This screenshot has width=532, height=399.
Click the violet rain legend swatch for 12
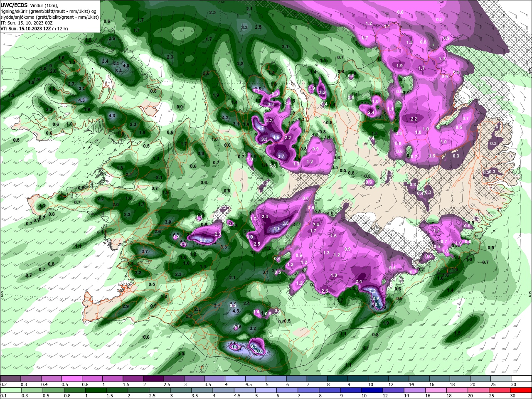[x=394, y=390]
